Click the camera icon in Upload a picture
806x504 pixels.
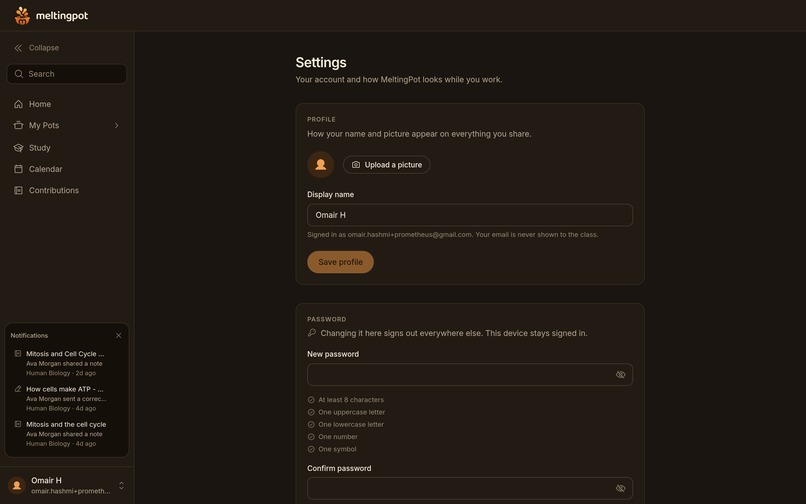click(x=356, y=165)
